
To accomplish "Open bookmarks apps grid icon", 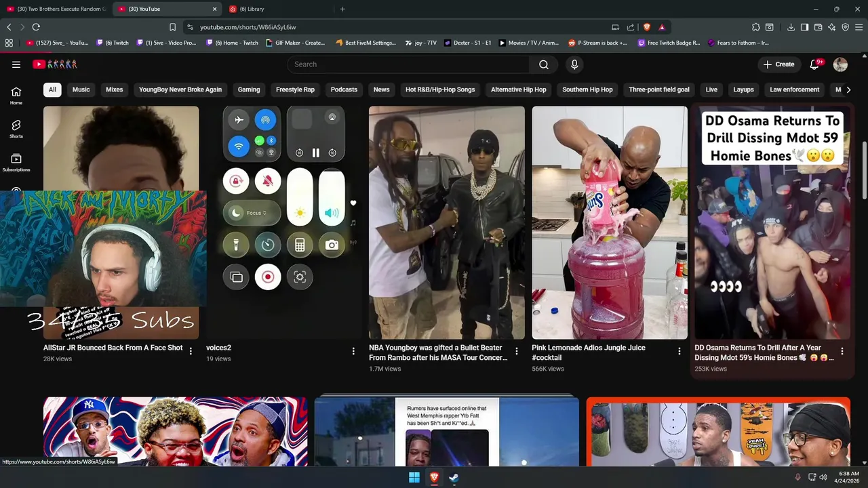I will (x=9, y=43).
